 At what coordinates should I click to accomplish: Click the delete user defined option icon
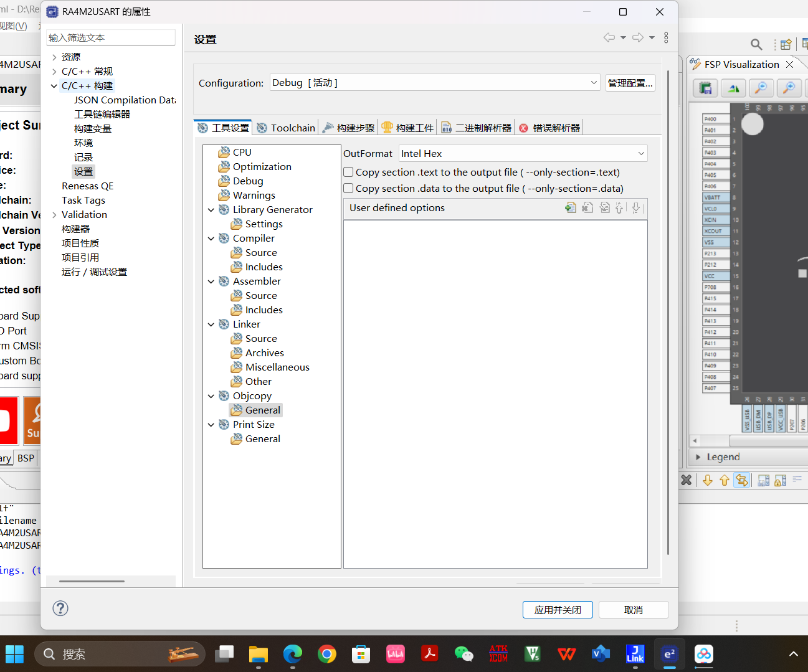pyautogui.click(x=587, y=207)
